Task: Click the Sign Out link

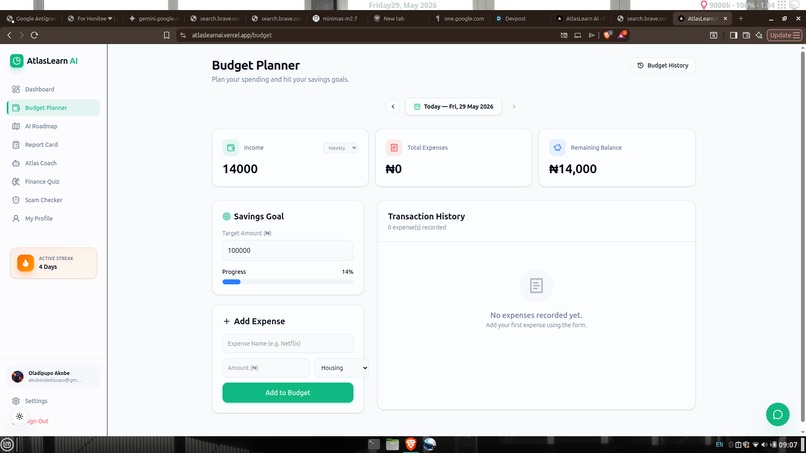Action: pyautogui.click(x=37, y=421)
